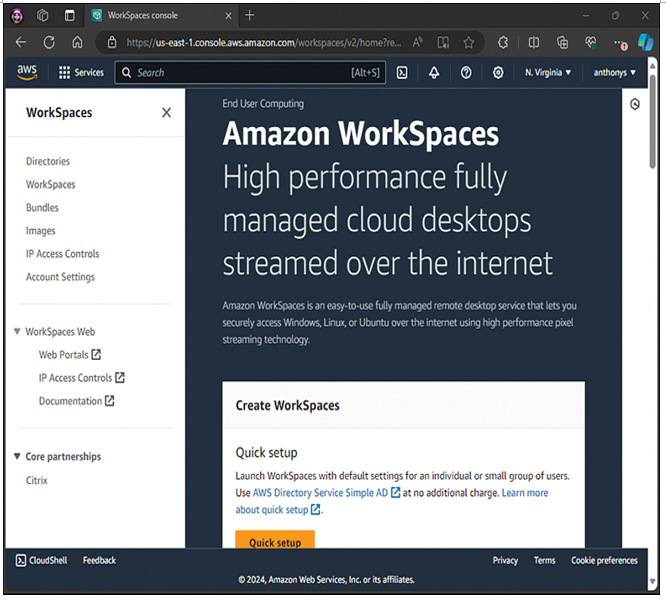The height and width of the screenshot is (600, 666).
Task: Open AWS Directory Service Simple AD link
Action: [326, 493]
